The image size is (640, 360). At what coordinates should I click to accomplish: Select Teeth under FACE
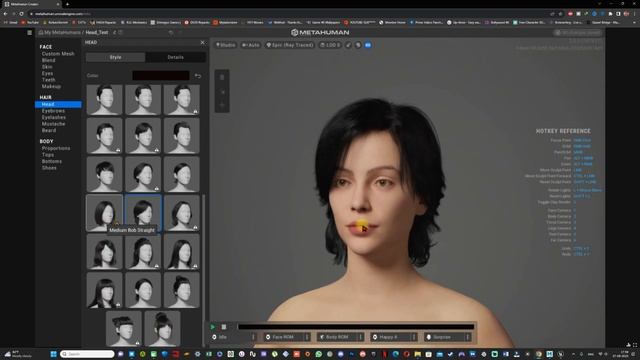click(x=48, y=80)
